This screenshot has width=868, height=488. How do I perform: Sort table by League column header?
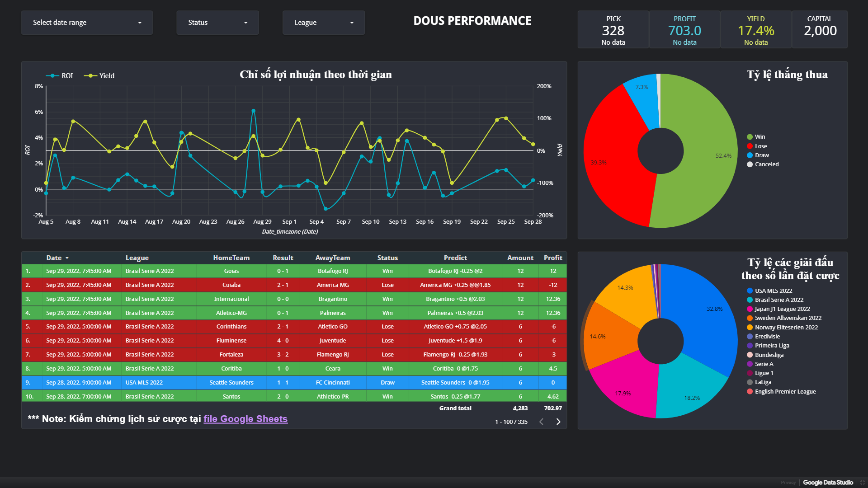pyautogui.click(x=137, y=258)
